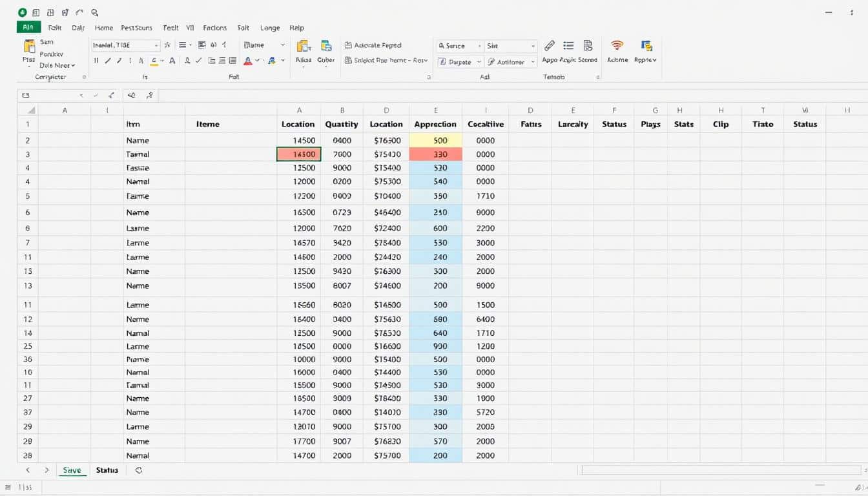Image resolution: width=868 pixels, height=496 pixels.
Task: Click the cell containing 0723
Action: 342,212
